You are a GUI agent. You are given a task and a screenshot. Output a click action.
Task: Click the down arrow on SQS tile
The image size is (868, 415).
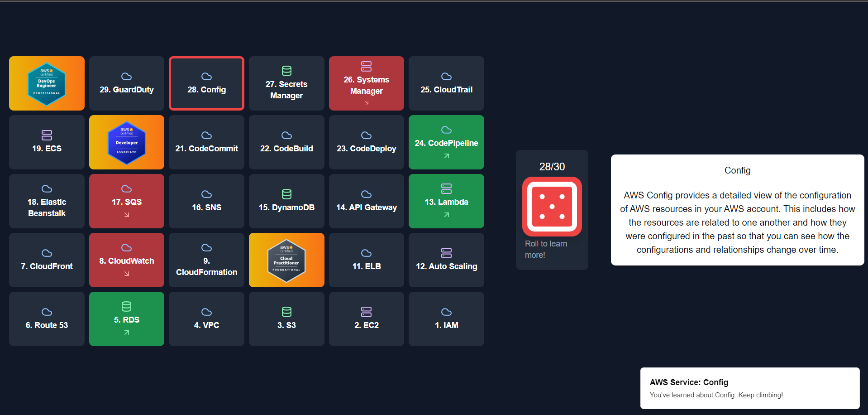(127, 215)
